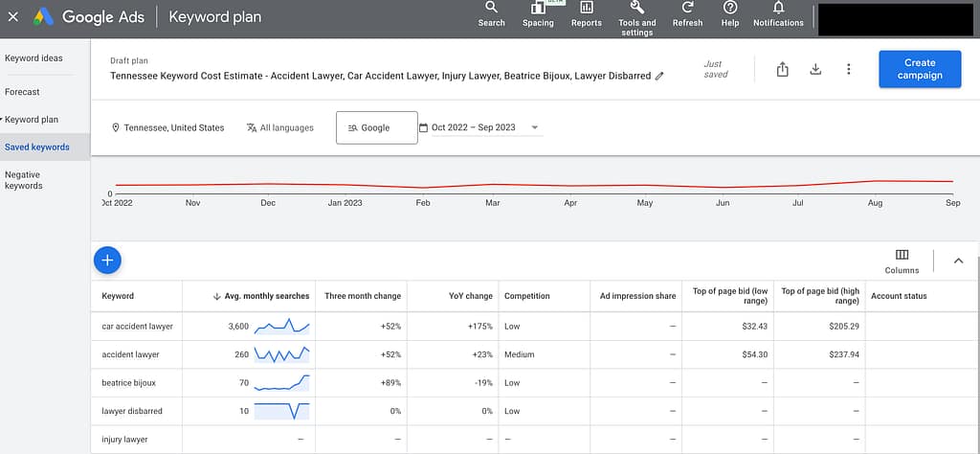980x454 pixels.
Task: Click the $205.29 high range bid
Action: (x=844, y=327)
